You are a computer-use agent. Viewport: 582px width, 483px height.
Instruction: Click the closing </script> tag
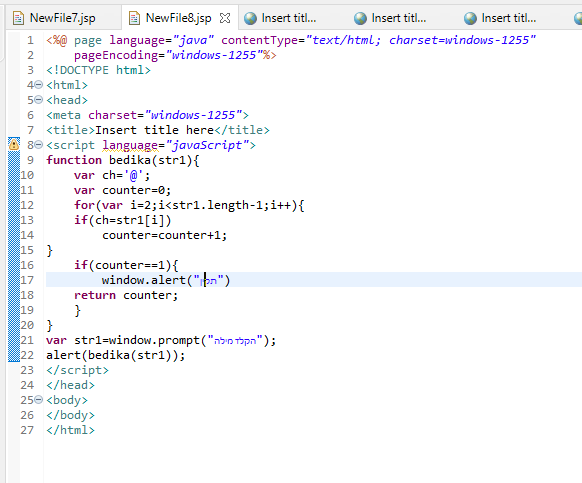(77, 370)
